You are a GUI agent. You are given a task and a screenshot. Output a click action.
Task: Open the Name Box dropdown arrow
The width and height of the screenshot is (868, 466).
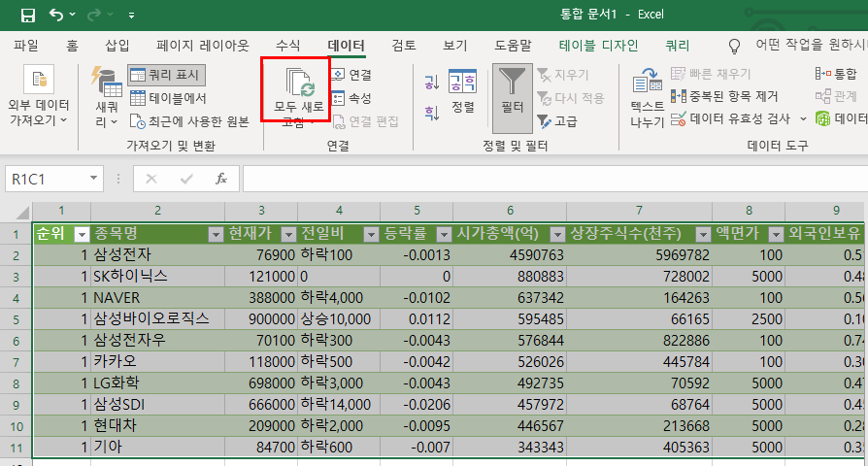93,179
